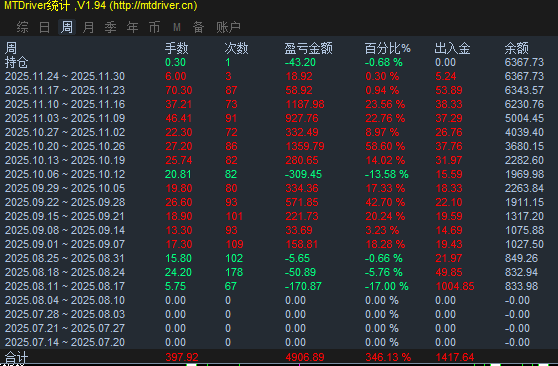Image resolution: width=558 pixels, height=366 pixels.
Task: Select week 2025.08.11 ~ 2025.08.17
Action: click(x=65, y=286)
